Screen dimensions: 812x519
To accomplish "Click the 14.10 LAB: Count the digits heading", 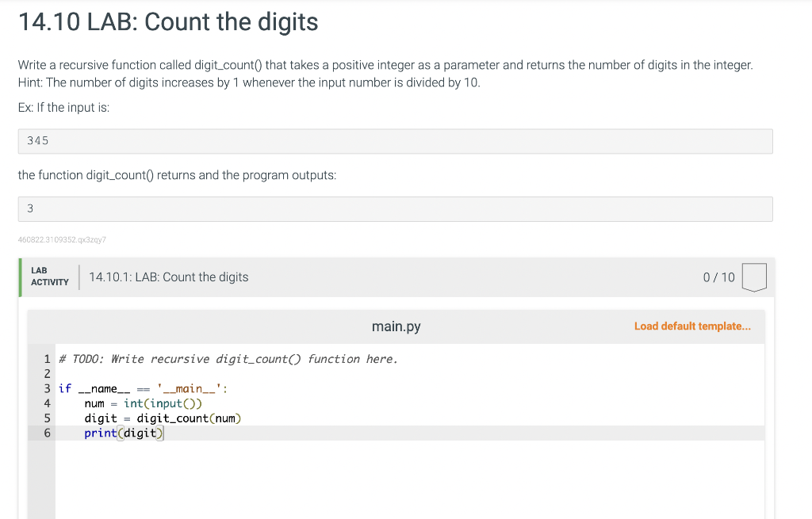I will [x=168, y=22].
